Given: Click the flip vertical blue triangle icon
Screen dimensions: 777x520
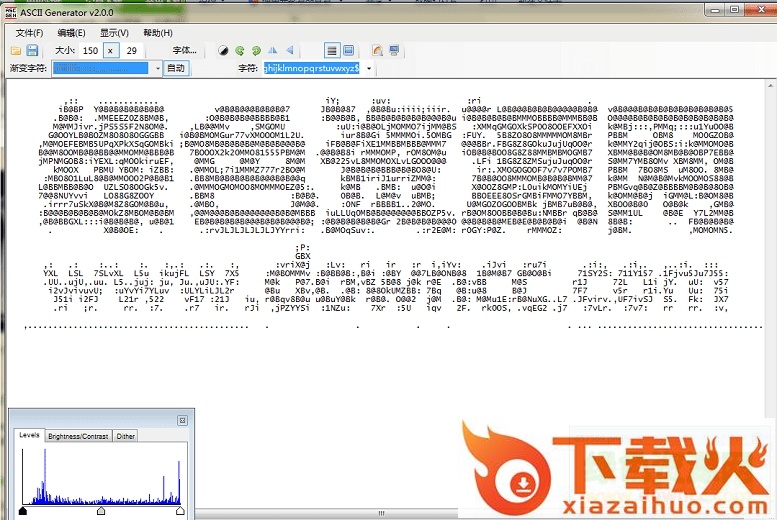Looking at the screenshot, I should tap(290, 50).
